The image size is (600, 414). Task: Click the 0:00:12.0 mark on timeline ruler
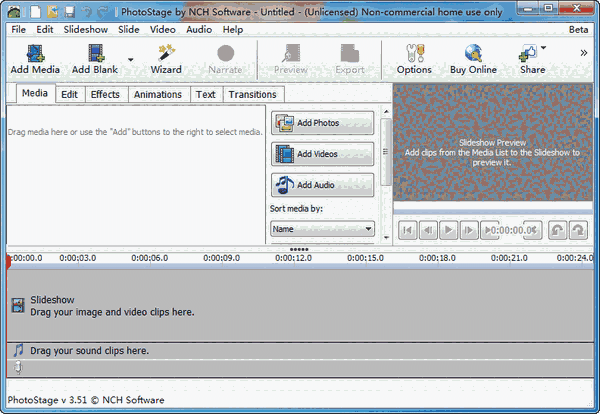tap(298, 258)
